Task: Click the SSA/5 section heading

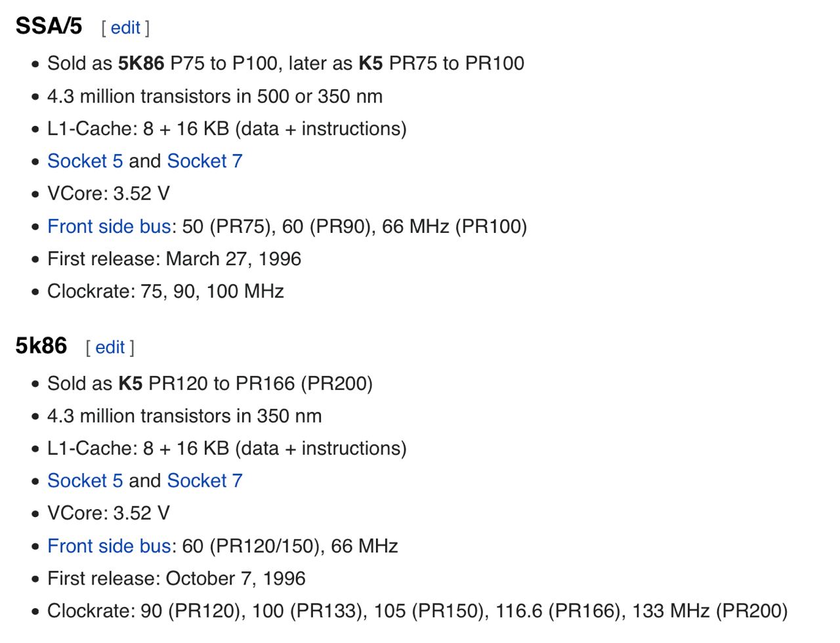Action: 49,26
